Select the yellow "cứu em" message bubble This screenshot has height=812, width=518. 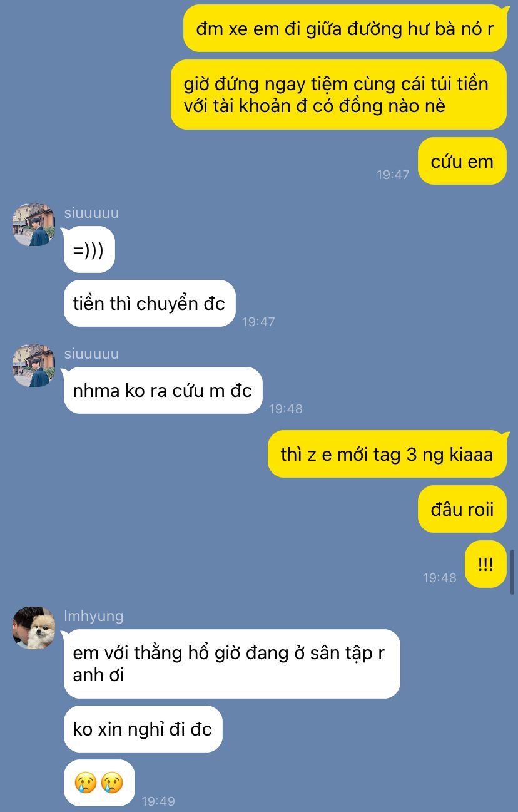pyautogui.click(x=462, y=162)
